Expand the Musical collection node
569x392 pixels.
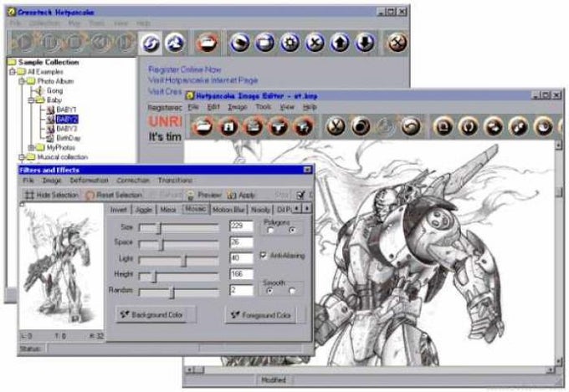22,157
